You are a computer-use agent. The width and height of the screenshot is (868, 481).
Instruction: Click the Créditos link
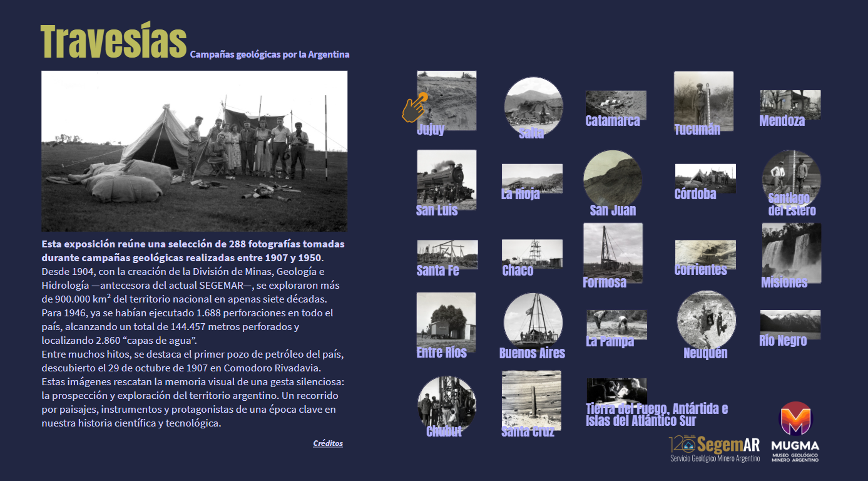pyautogui.click(x=328, y=443)
